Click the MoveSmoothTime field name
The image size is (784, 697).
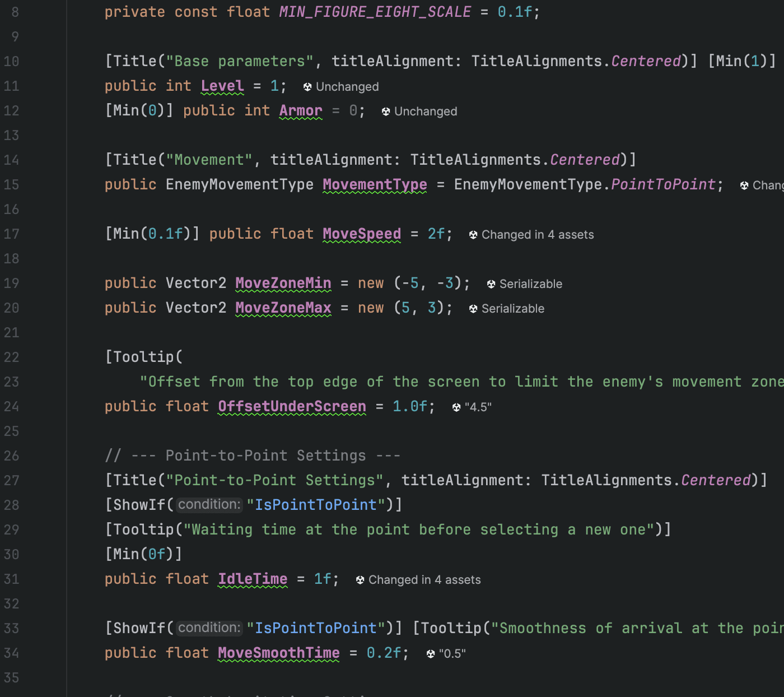pyautogui.click(x=279, y=653)
